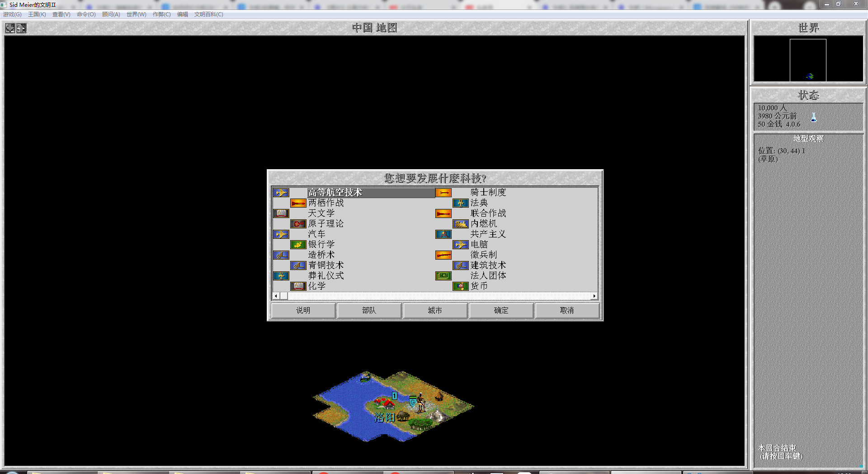Click the tech list scrollbar right arrow
868x474 pixels.
click(594, 296)
